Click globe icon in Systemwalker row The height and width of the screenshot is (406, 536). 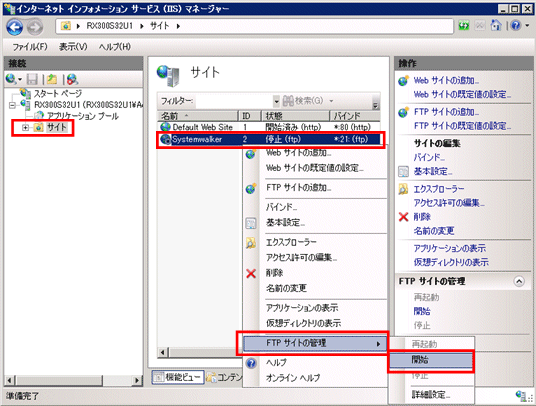coord(165,139)
